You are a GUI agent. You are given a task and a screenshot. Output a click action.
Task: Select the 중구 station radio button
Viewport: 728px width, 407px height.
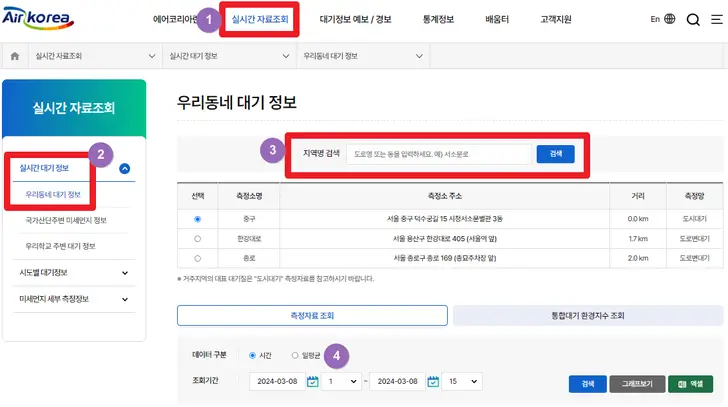click(x=198, y=219)
